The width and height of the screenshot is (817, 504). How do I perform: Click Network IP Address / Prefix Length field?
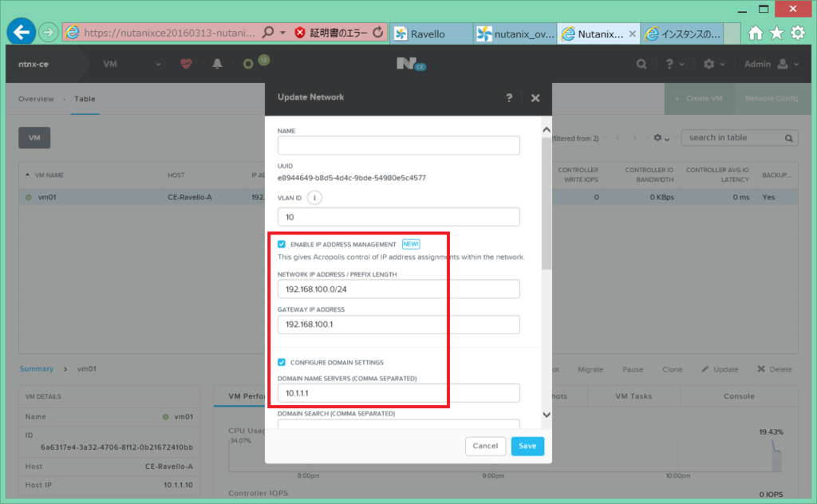point(399,289)
